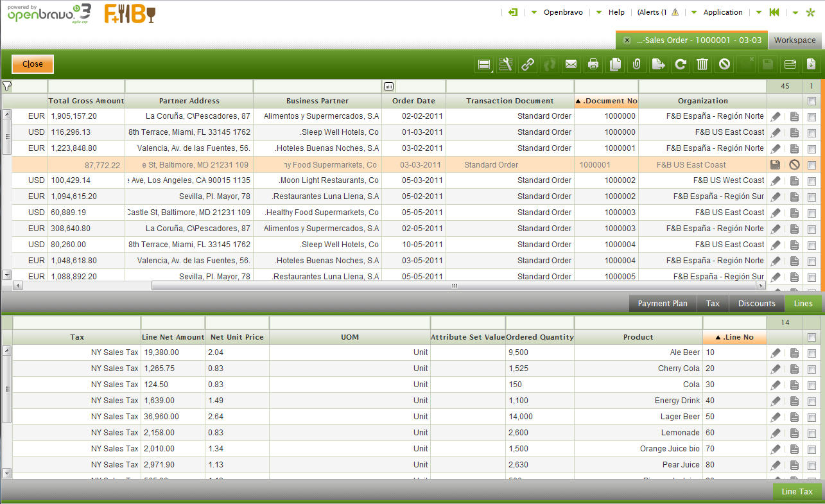The image size is (825, 504).
Task: Print the current sales order
Action: point(593,64)
